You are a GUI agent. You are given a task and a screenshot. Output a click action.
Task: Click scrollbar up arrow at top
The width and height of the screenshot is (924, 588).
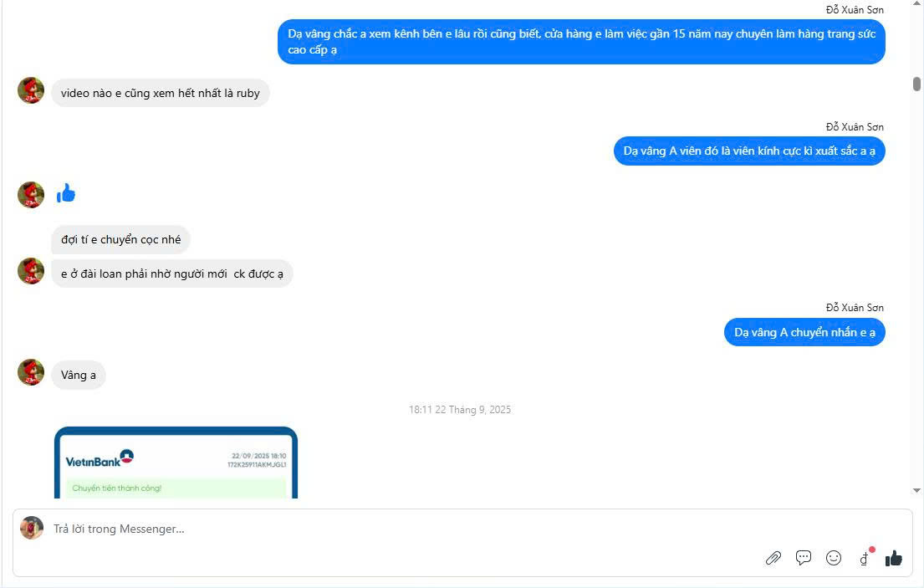pyautogui.click(x=916, y=3)
